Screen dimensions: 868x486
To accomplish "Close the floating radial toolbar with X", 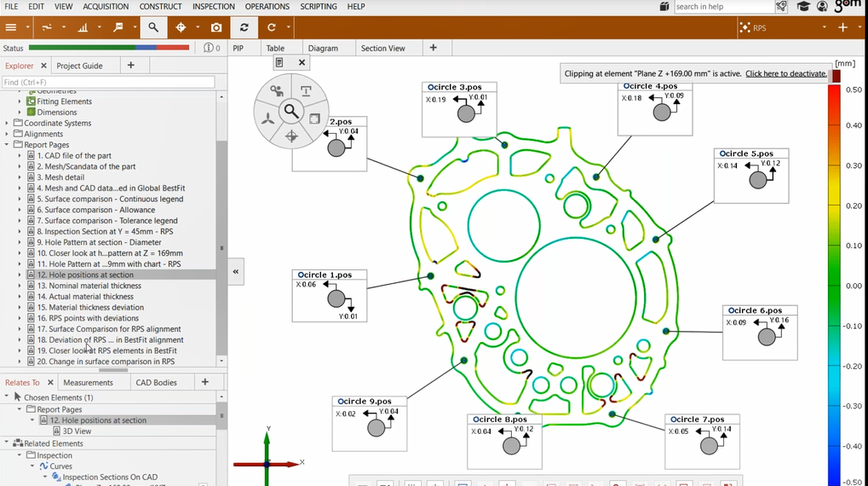I will [x=302, y=62].
